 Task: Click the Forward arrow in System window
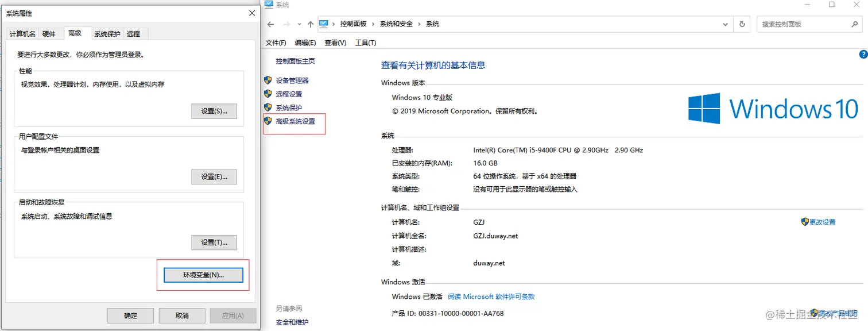(x=286, y=24)
